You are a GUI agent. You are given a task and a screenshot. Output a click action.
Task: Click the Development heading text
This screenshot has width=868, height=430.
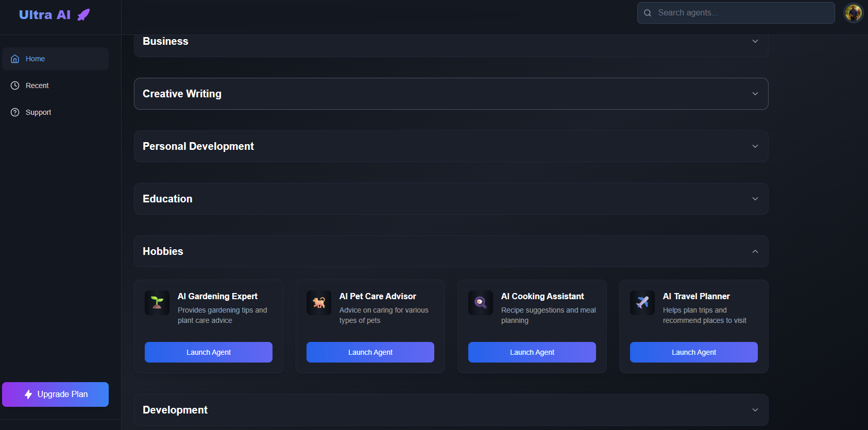click(x=175, y=410)
